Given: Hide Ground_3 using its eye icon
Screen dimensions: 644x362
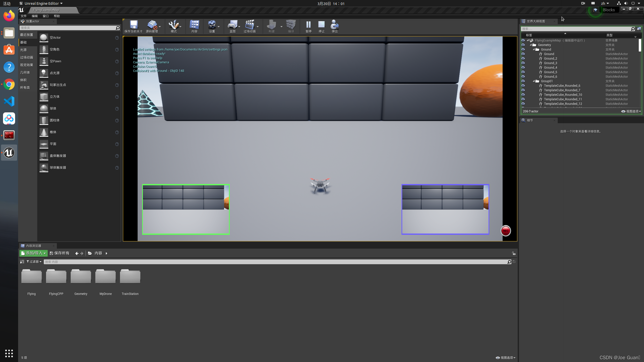Looking at the screenshot, I should pos(523,63).
